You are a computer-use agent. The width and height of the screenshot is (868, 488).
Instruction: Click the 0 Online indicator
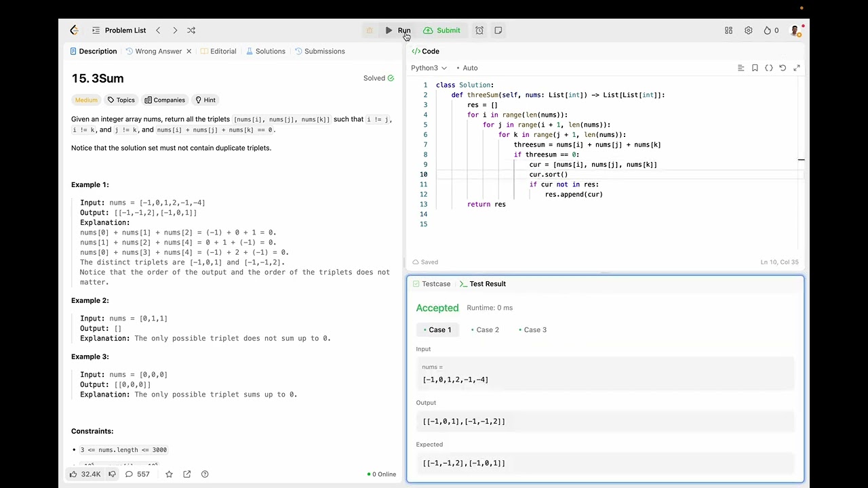tap(382, 474)
